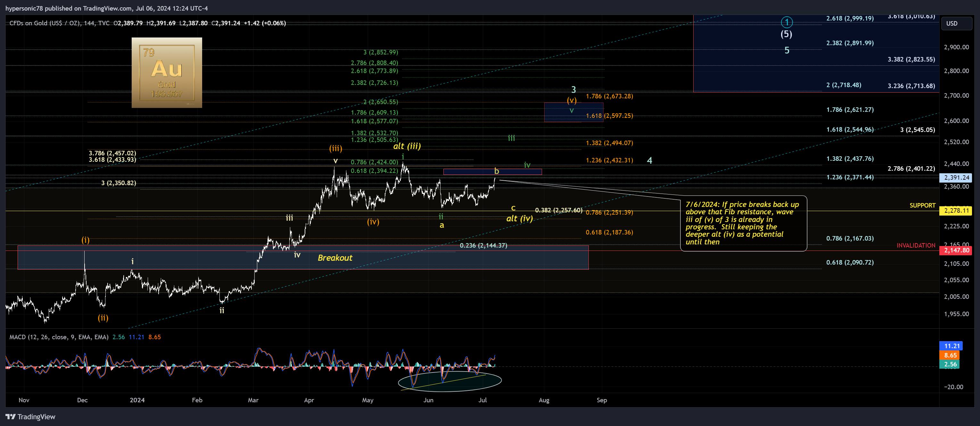Click the (5) wave label
Image resolution: width=980 pixels, height=426 pixels.
[x=786, y=34]
